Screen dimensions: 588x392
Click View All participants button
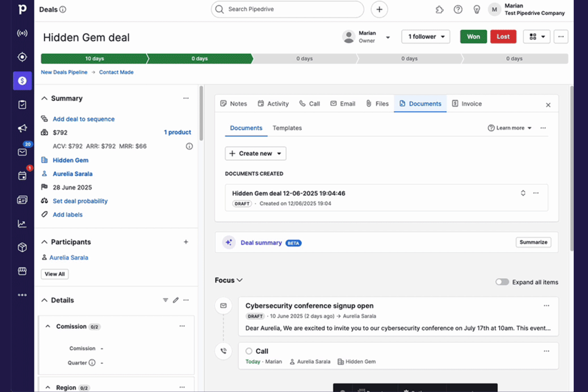(x=55, y=274)
